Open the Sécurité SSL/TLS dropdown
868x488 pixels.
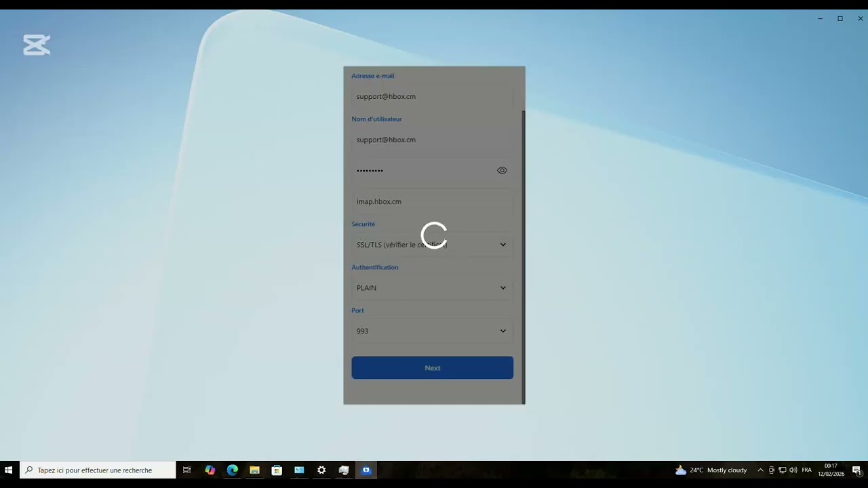pos(432,245)
